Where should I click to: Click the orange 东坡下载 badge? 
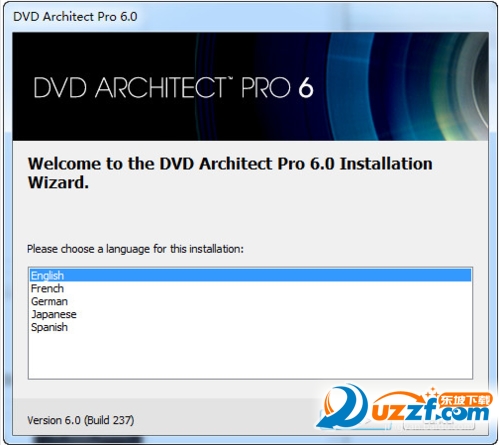465,400
